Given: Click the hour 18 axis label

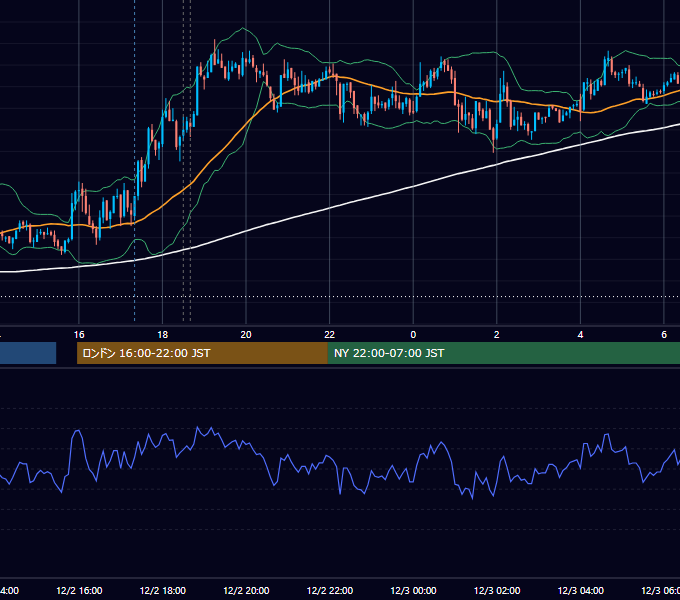Looking at the screenshot, I should tap(163, 335).
